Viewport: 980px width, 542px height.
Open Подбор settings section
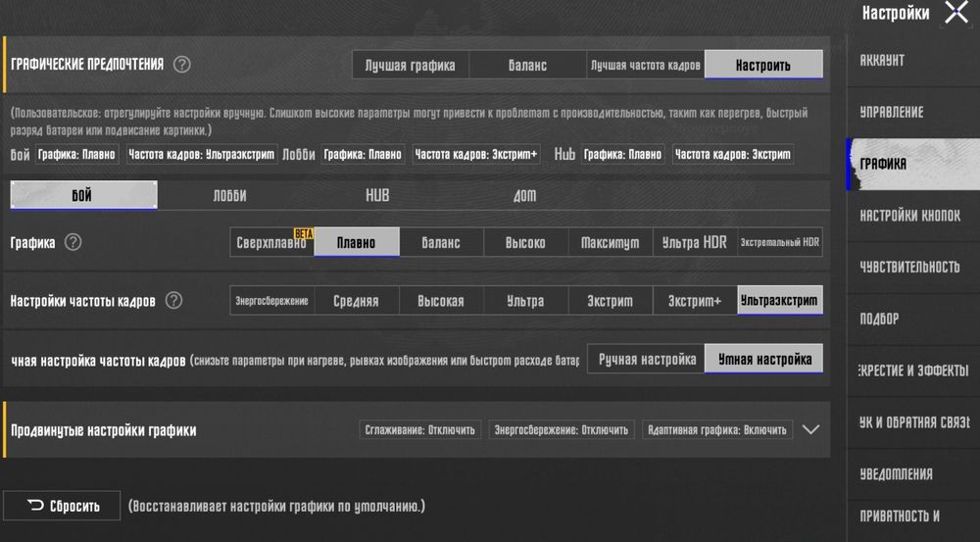[x=913, y=319]
